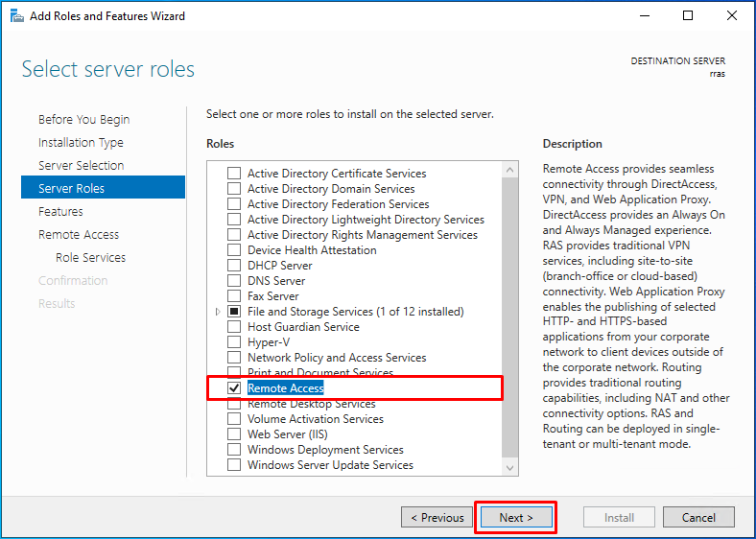Check Active Directory Federation Services checkbox

[234, 204]
